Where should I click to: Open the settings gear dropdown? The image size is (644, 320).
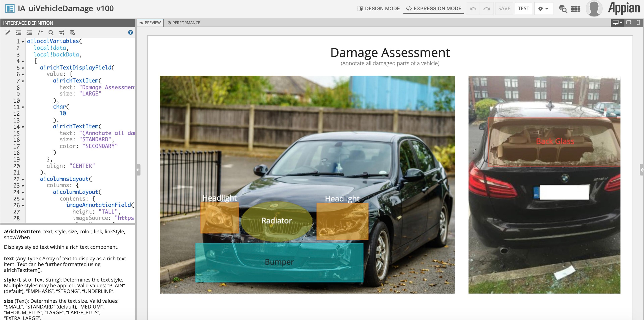543,9
